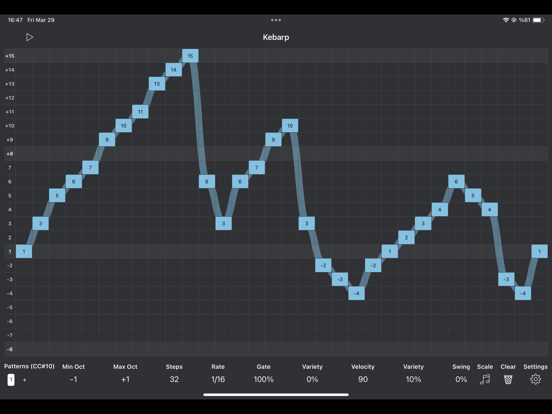The height and width of the screenshot is (414, 552).
Task: Select the last step node labeled 1
Action: (x=539, y=251)
